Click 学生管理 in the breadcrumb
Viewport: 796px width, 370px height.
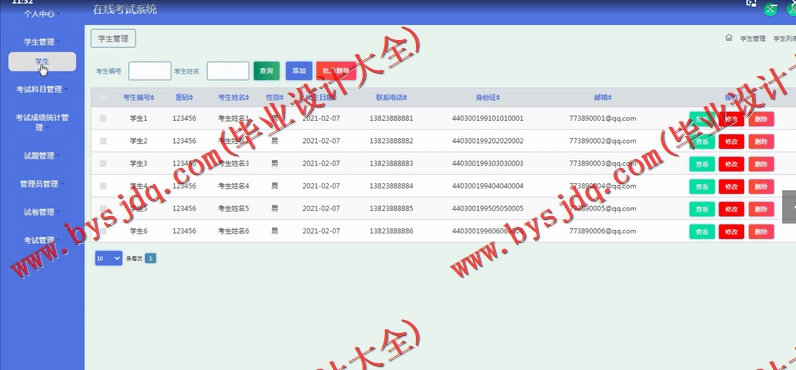pos(752,39)
